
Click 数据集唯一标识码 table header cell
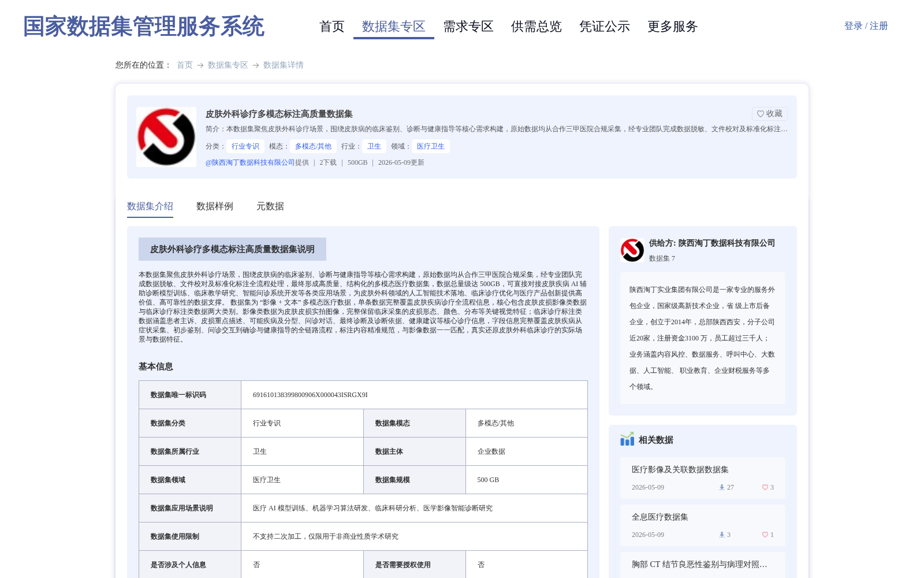coord(190,395)
